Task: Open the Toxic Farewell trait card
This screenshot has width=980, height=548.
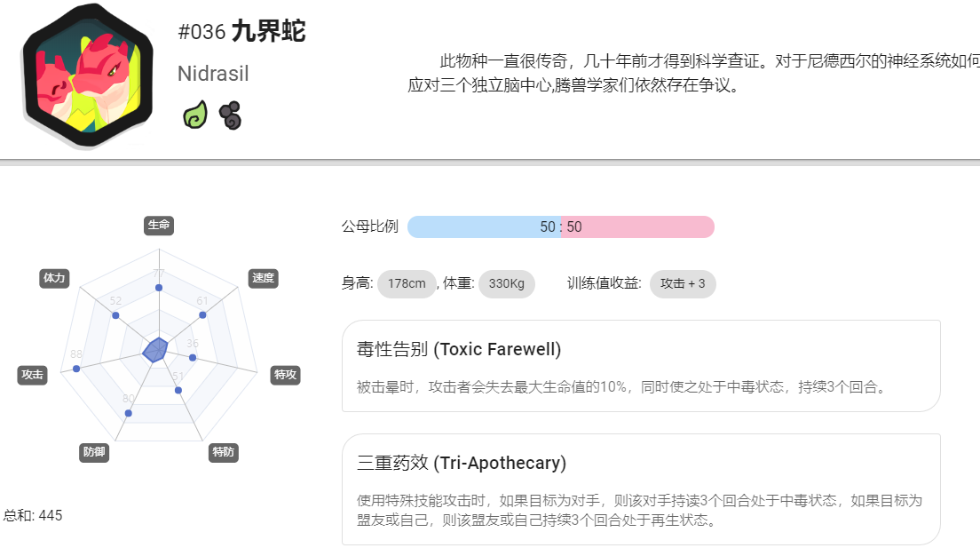Action: tap(641, 366)
